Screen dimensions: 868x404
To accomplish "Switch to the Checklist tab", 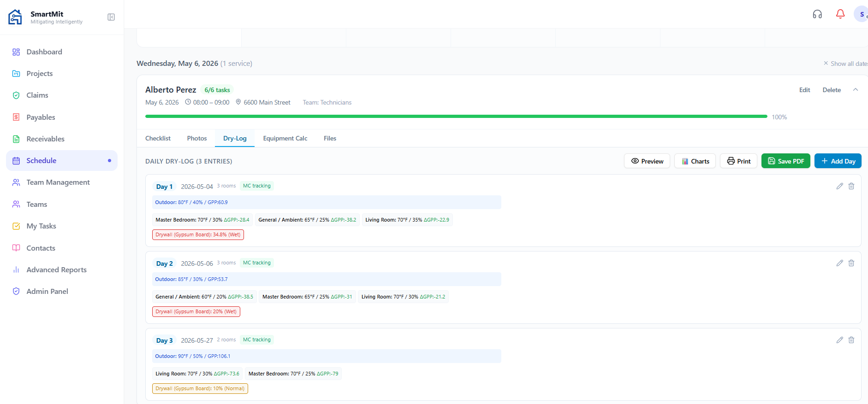I will click(x=158, y=138).
